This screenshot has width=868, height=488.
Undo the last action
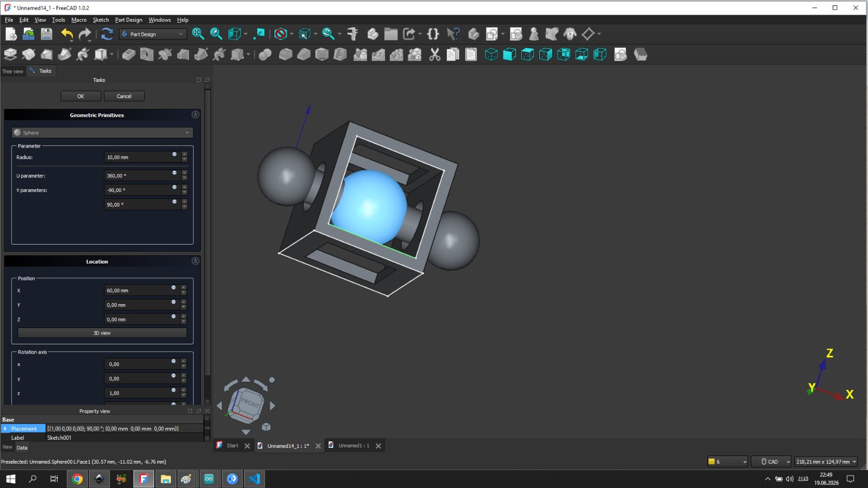pyautogui.click(x=67, y=34)
